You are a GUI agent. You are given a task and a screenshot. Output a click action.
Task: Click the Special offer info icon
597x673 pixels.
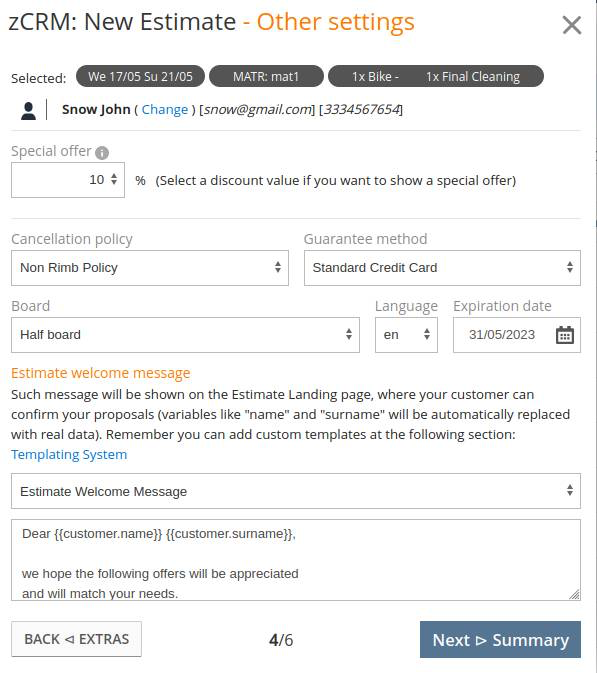[102, 153]
